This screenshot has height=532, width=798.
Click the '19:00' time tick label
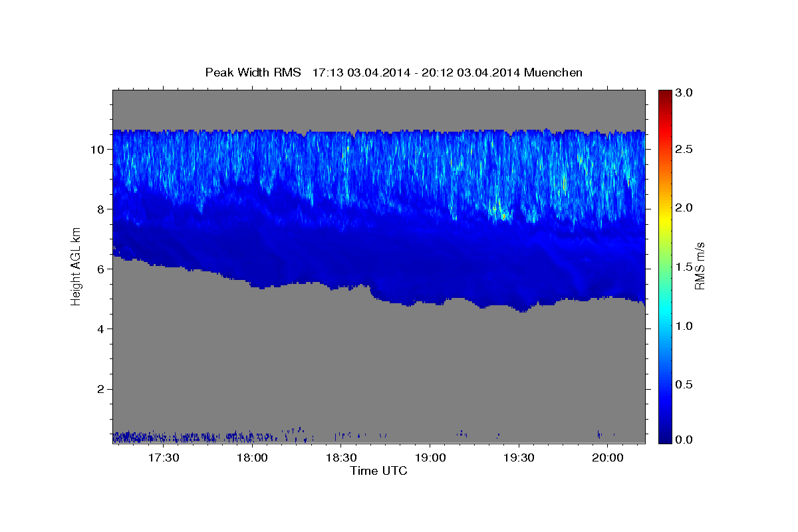tap(430, 458)
